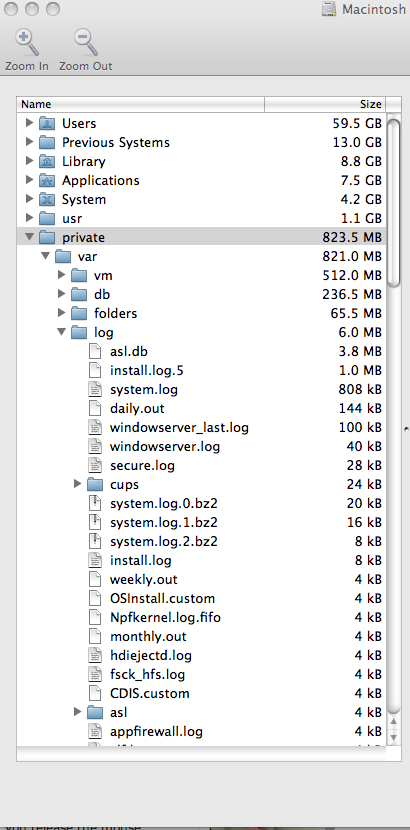Select the Users folder icon

point(47,123)
